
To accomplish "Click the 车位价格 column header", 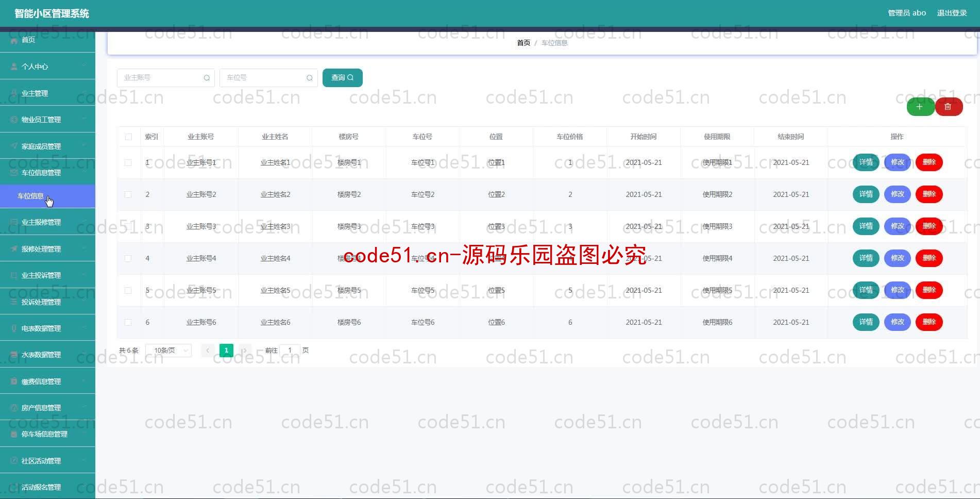I will pyautogui.click(x=570, y=137).
